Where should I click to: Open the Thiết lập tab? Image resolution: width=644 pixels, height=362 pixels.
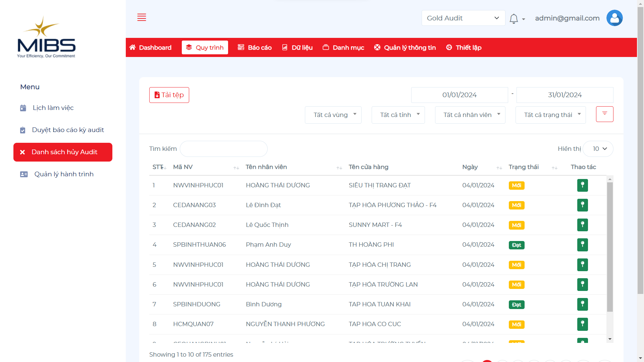pos(464,48)
